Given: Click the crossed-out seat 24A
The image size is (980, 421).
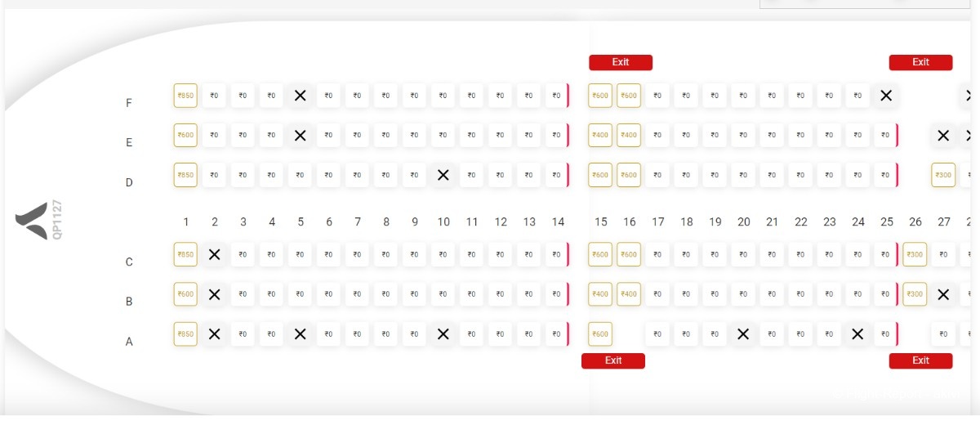Looking at the screenshot, I should 857,334.
